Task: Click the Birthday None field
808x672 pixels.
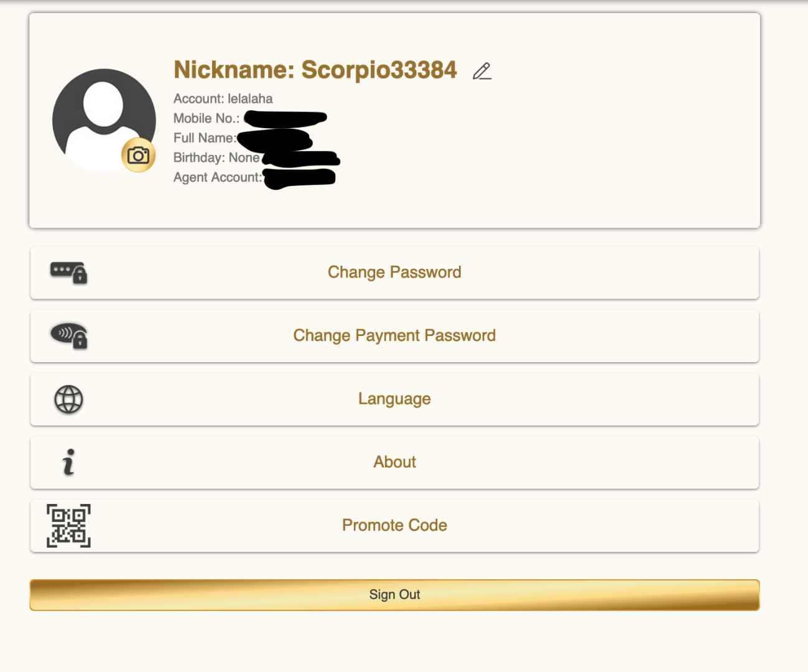Action: coord(216,158)
